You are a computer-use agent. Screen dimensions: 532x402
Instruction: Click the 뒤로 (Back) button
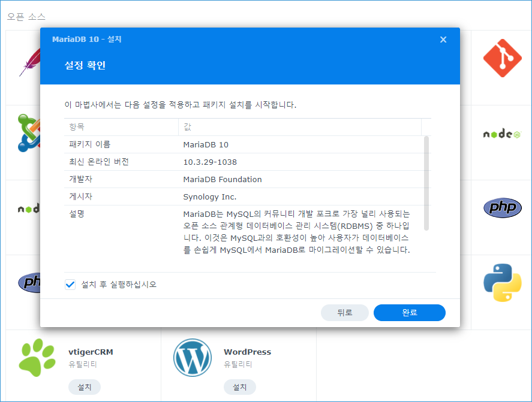tap(345, 313)
